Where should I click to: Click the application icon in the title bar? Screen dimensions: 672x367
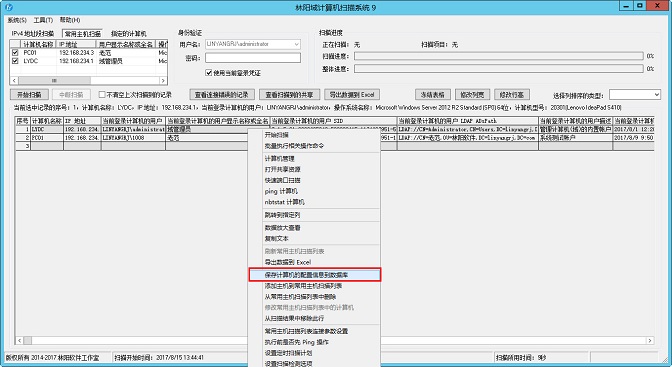click(x=9, y=7)
